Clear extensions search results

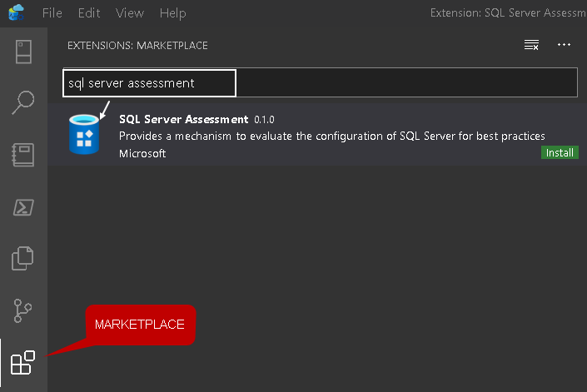pyautogui.click(x=531, y=45)
